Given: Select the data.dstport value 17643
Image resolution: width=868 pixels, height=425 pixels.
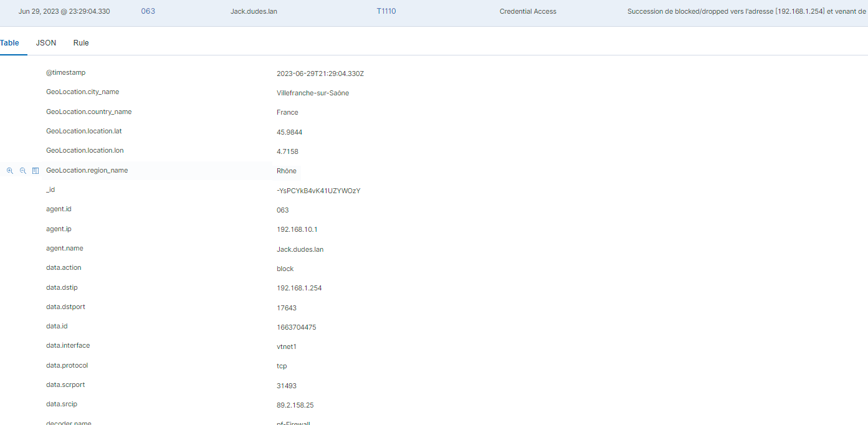Looking at the screenshot, I should (287, 308).
